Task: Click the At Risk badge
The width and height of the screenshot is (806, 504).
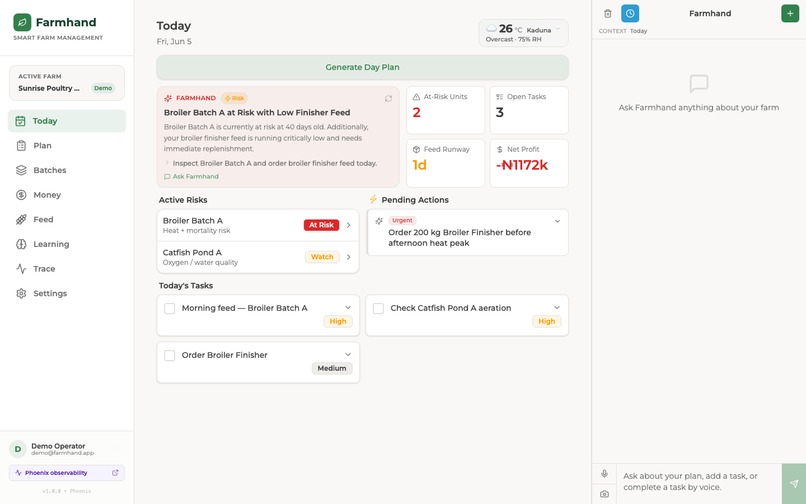Action: click(x=321, y=225)
